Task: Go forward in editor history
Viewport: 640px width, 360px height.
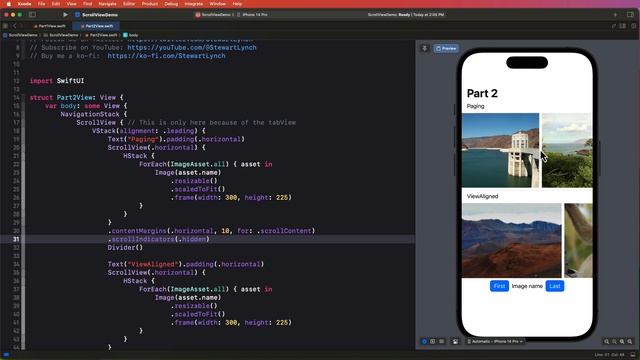Action: coord(21,26)
